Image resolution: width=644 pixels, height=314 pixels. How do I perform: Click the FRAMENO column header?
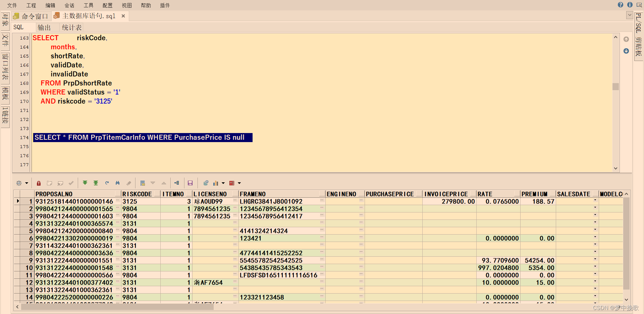(282, 194)
